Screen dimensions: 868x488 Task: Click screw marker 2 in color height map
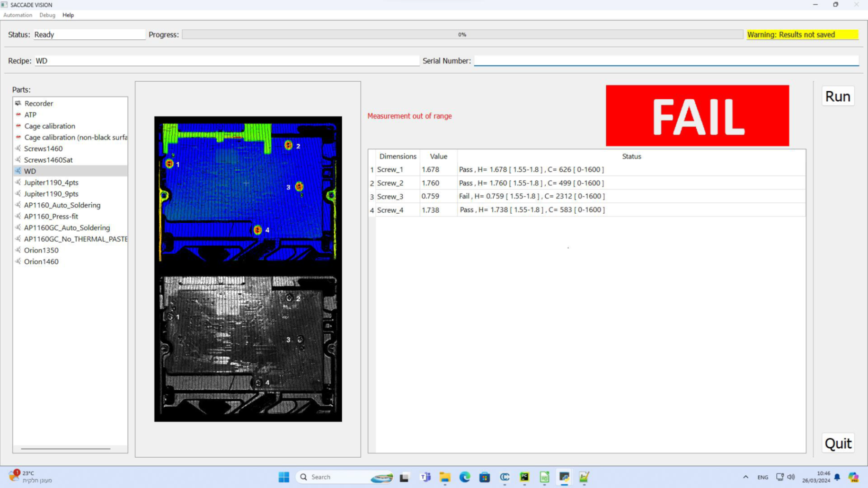[288, 145]
